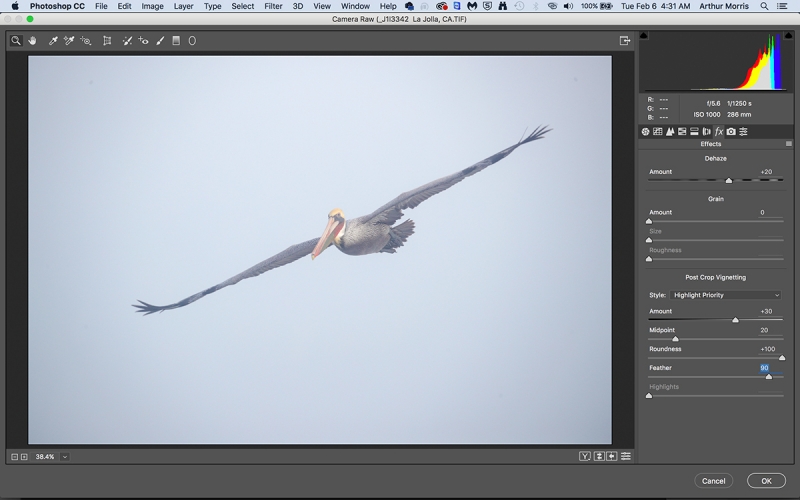Swap before and after settings
Screen dimensions: 800x500
(599, 456)
